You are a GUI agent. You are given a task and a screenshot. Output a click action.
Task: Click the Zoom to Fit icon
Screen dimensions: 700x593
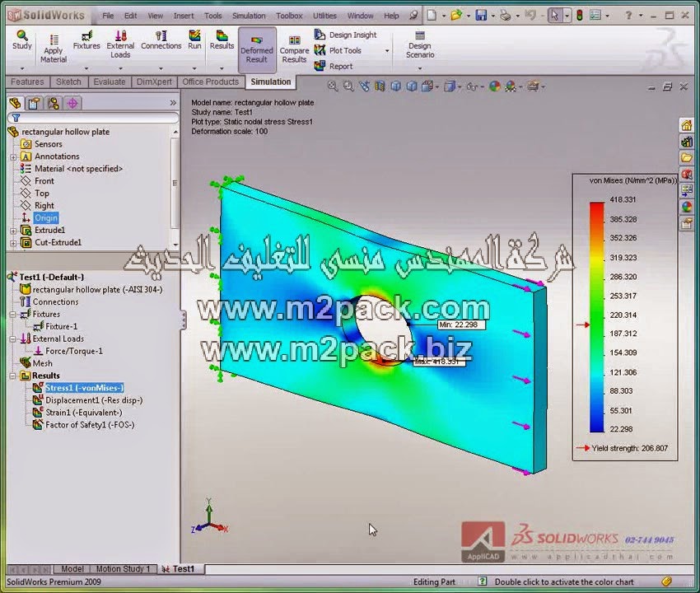click(x=333, y=86)
